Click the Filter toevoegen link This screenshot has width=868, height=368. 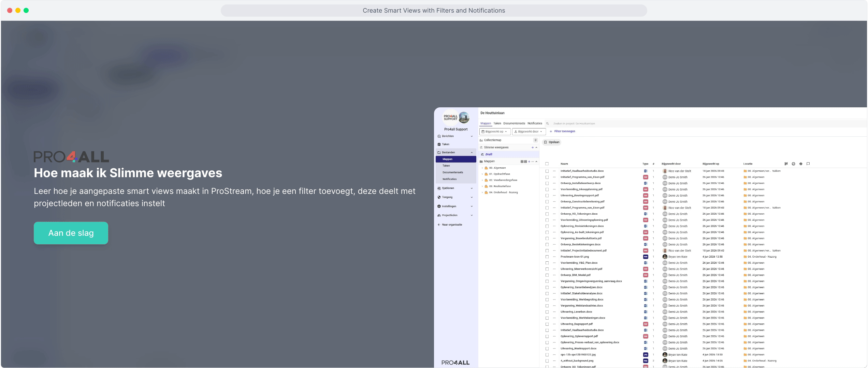coord(562,132)
